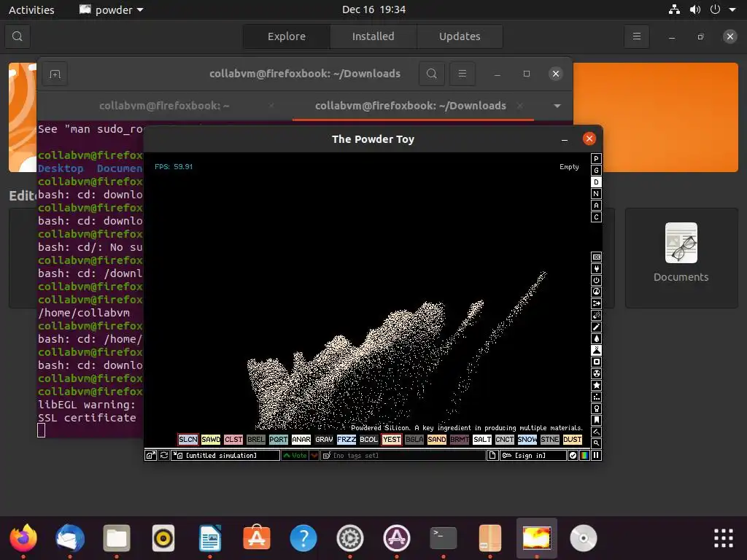Open Ubuntu Software from the dock

(x=257, y=538)
